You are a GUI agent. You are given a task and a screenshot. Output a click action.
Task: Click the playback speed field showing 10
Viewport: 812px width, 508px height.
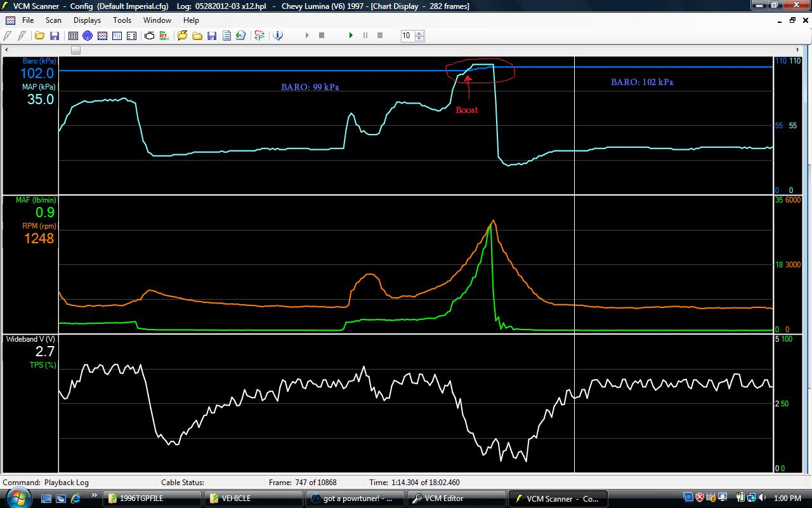coord(407,36)
